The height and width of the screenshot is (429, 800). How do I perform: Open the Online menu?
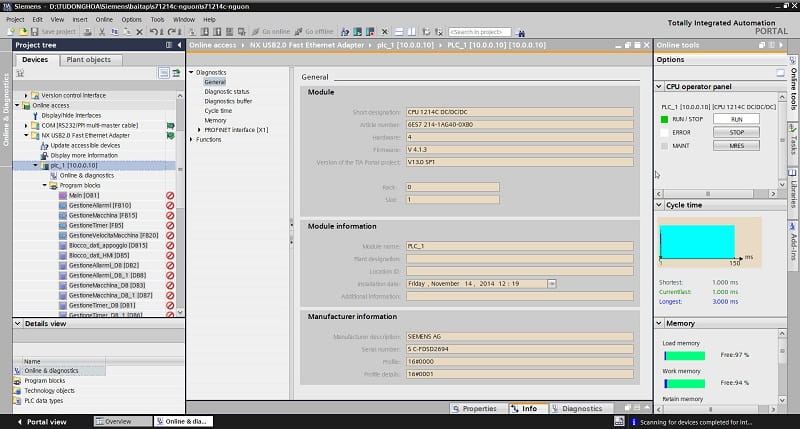(103, 19)
